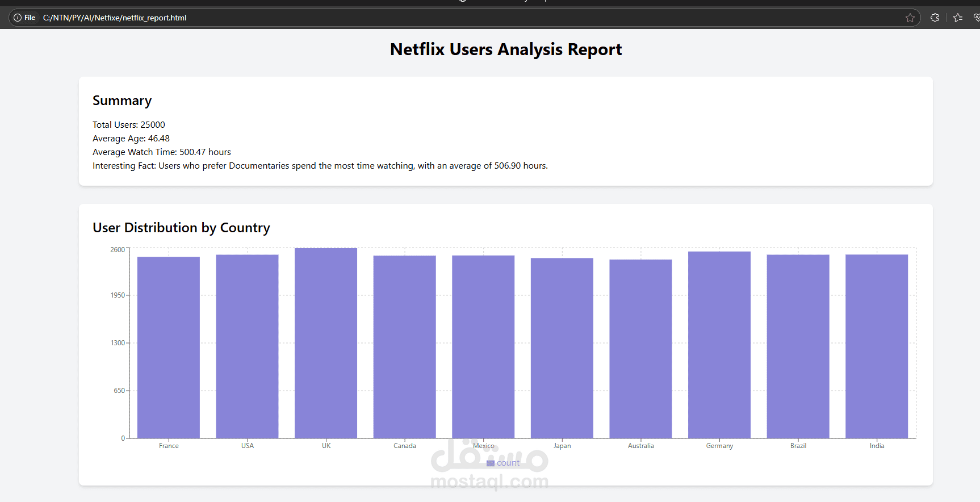This screenshot has height=502, width=980.
Task: Open the favorites list icon in the toolbar
Action: tap(958, 18)
